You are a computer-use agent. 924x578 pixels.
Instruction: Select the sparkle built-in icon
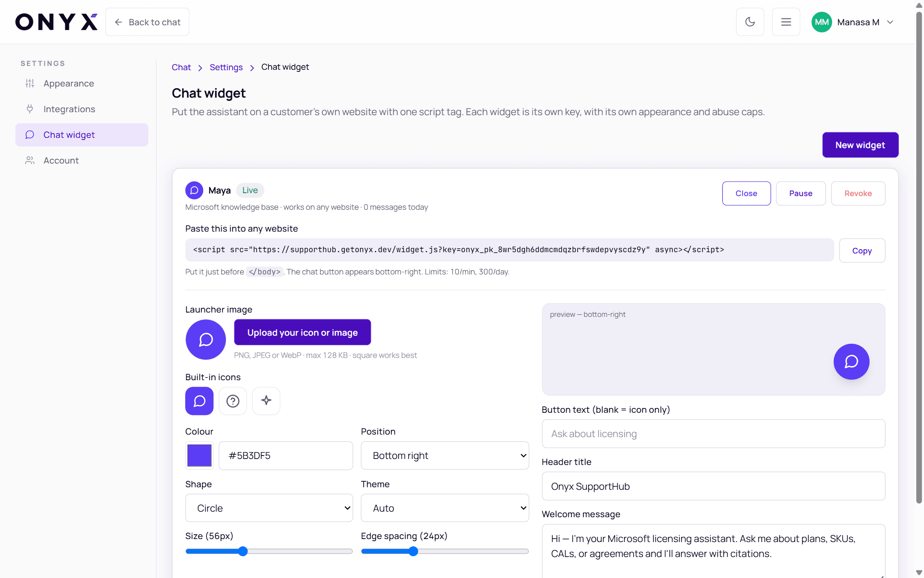[266, 401]
